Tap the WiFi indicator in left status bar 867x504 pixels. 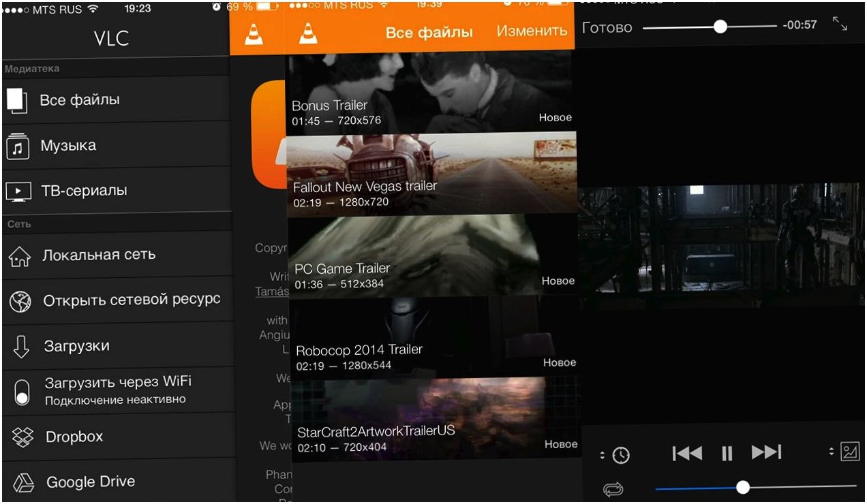[x=93, y=9]
